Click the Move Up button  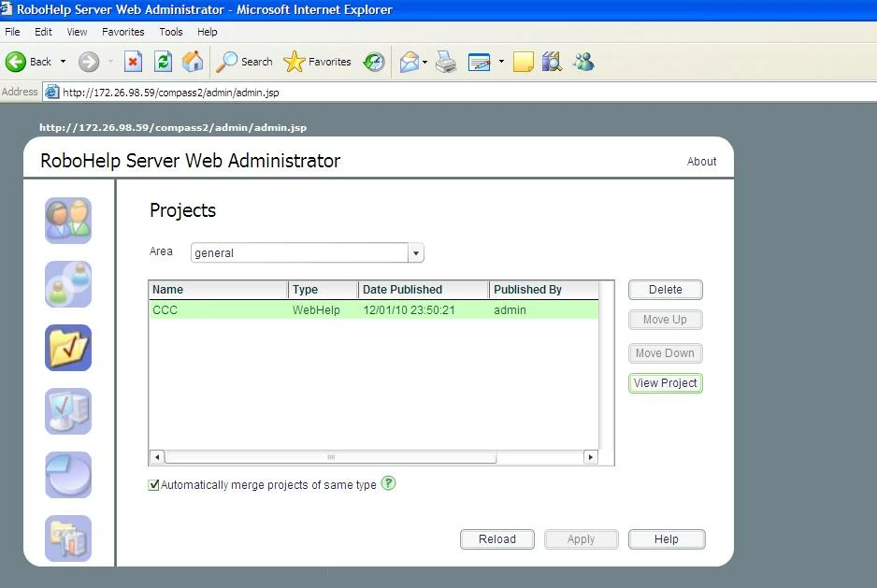[x=666, y=320]
